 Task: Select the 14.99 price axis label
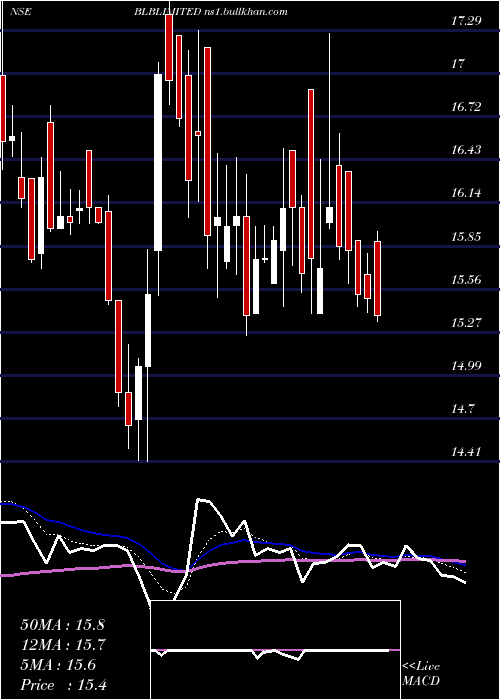coord(466,366)
